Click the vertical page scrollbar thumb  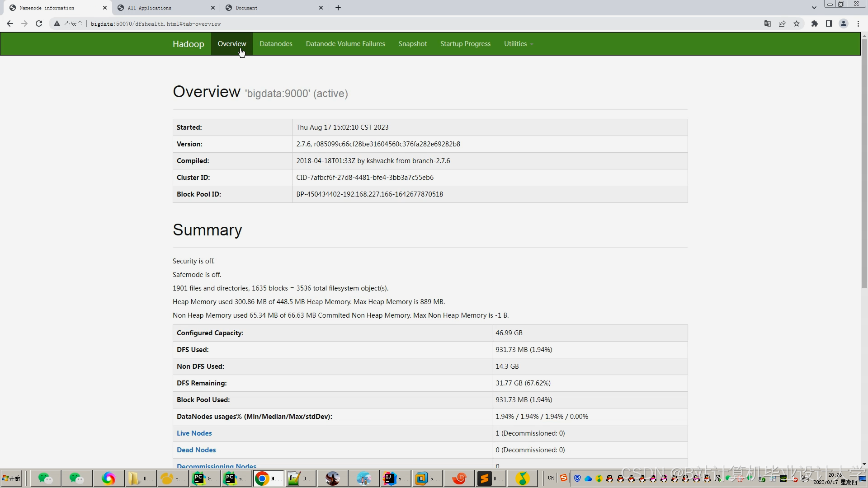(x=864, y=163)
